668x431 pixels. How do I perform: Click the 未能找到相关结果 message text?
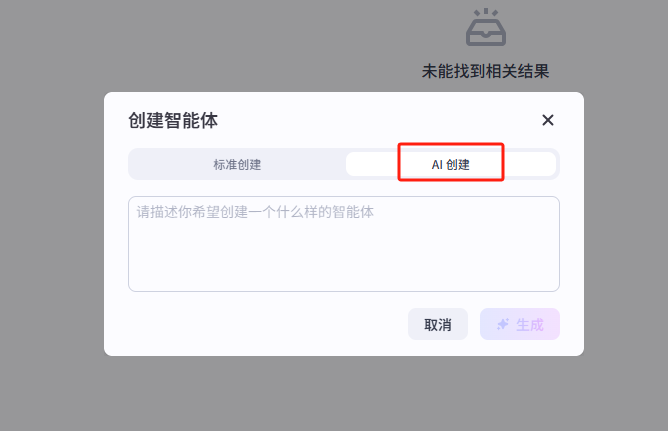(486, 71)
